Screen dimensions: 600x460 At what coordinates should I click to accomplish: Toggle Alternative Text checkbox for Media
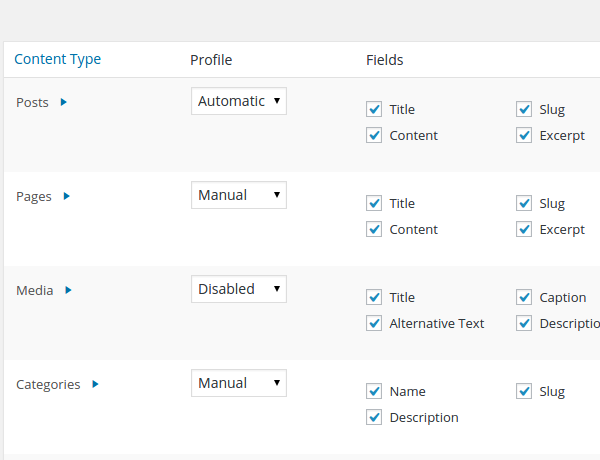(x=374, y=323)
